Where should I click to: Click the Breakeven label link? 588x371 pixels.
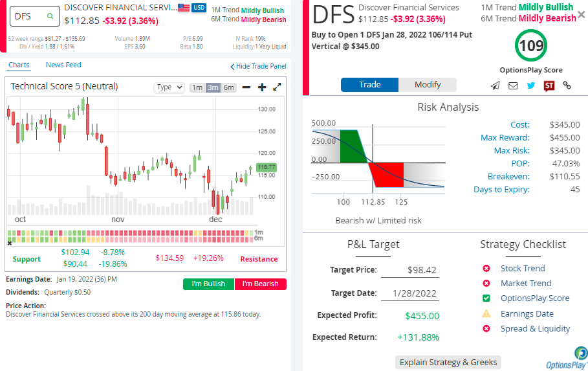click(508, 177)
